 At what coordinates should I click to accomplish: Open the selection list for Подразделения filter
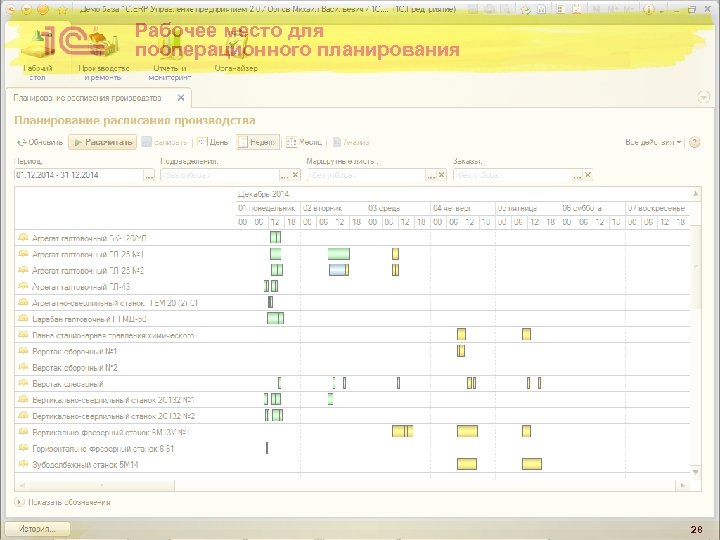tap(285, 175)
